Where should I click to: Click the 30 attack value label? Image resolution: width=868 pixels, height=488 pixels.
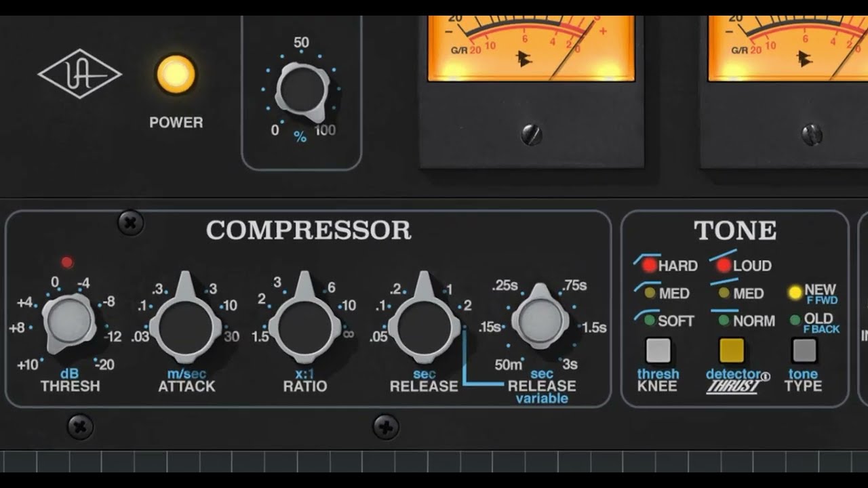(x=231, y=337)
